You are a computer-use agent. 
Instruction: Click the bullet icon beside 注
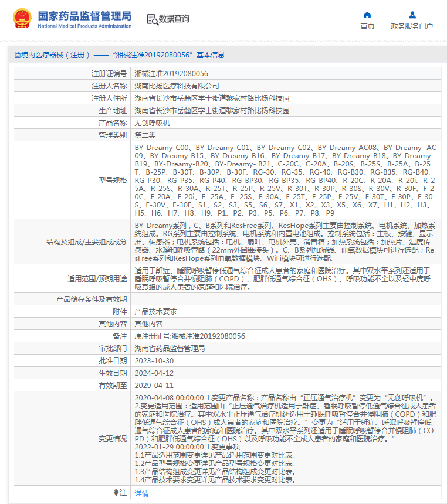pyautogui.click(x=116, y=493)
